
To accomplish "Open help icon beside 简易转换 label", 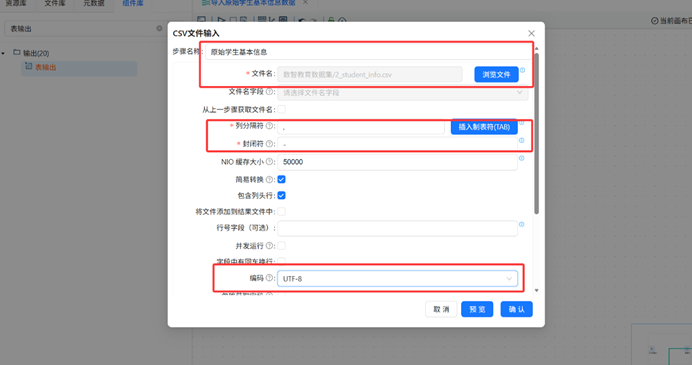I will pos(269,180).
